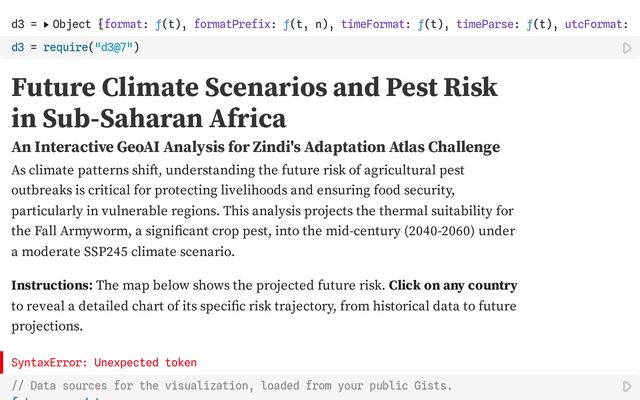This screenshot has height=400, width=640.
Task: Place cursor on the require keyword
Action: tap(61, 47)
